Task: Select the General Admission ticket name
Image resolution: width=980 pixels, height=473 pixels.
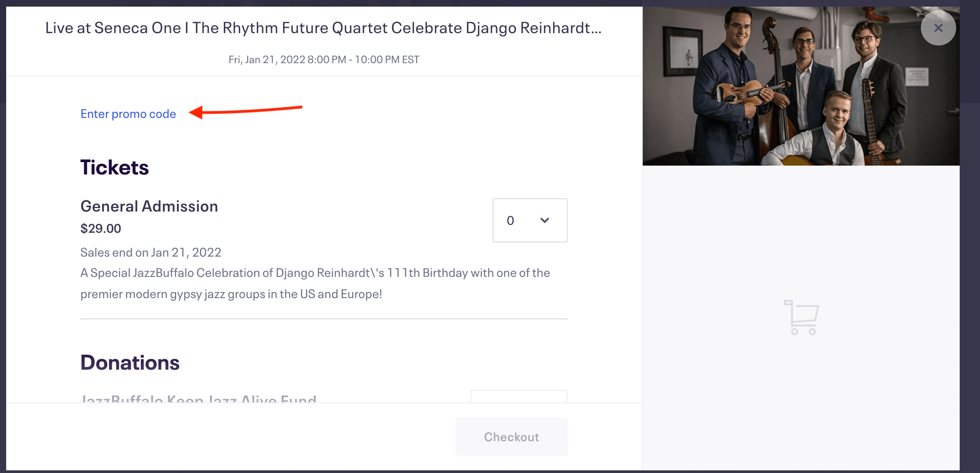Action: click(x=149, y=206)
